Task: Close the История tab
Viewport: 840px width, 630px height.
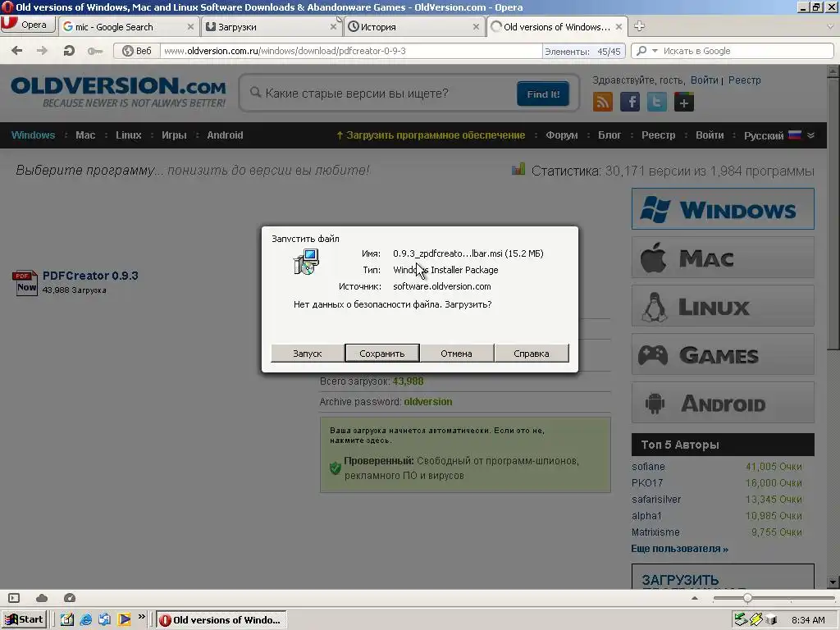Action: (476, 27)
